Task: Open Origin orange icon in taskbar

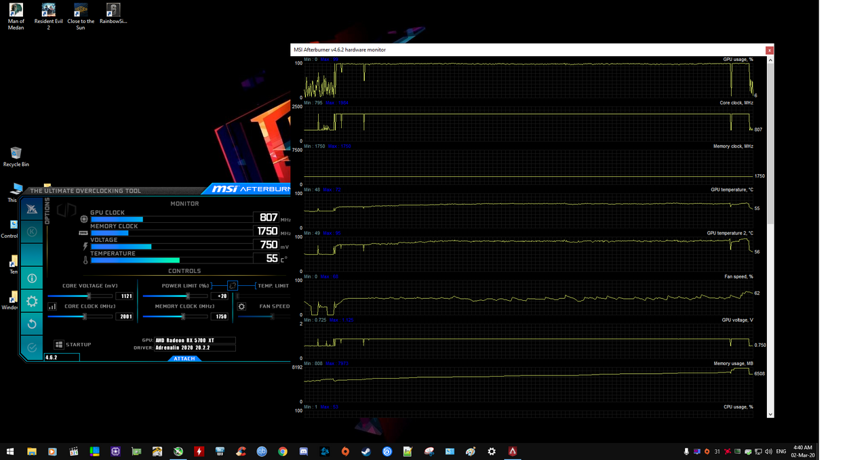Action: click(x=345, y=451)
